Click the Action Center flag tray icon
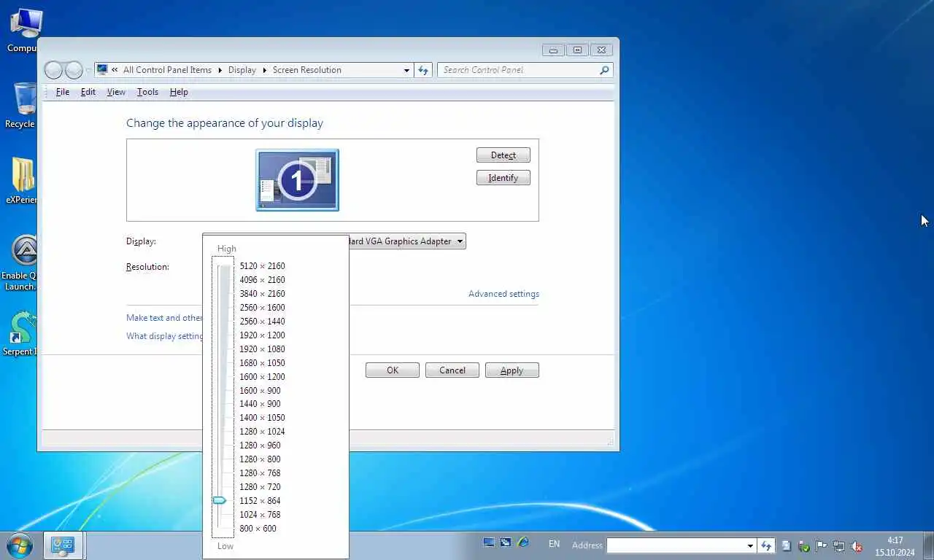Image resolution: width=934 pixels, height=560 pixels. tap(821, 545)
